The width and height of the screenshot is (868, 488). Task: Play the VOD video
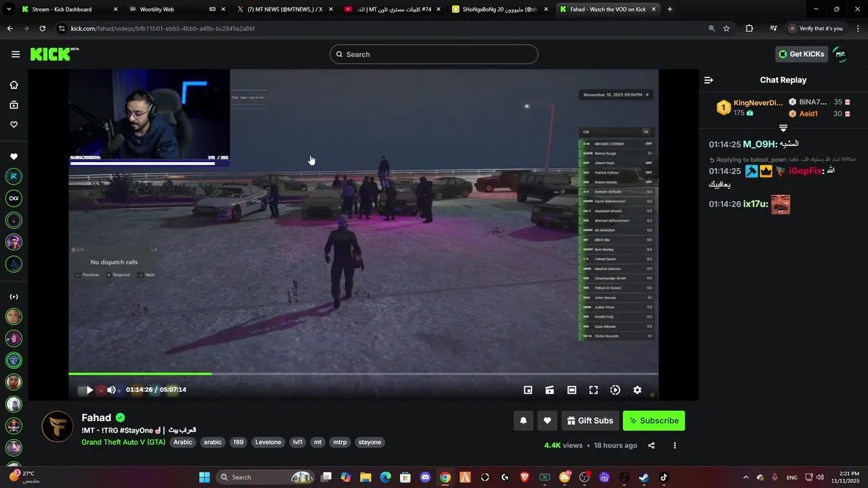point(90,390)
